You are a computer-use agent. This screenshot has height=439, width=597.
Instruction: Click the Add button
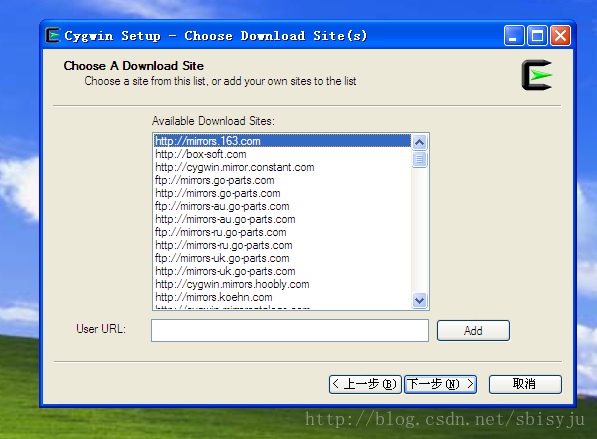[x=473, y=330]
